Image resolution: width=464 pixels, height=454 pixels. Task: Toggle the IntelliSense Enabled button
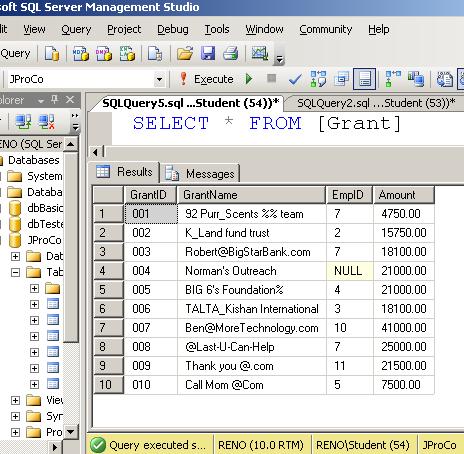[365, 79]
